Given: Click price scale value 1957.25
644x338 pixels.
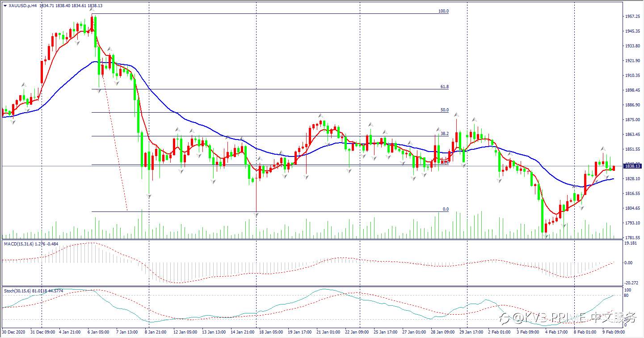Looking at the screenshot, I should point(632,17).
